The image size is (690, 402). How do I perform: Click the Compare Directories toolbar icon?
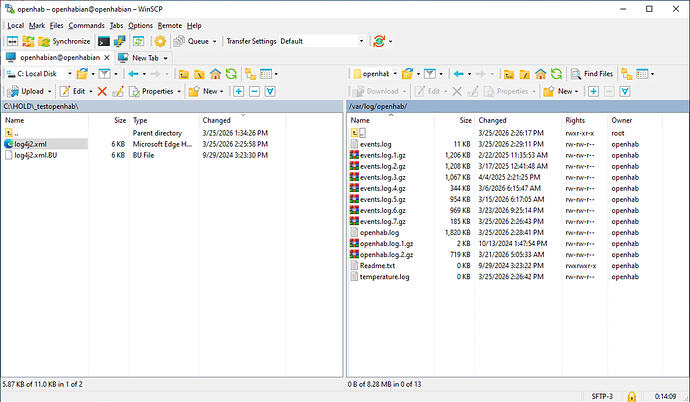(x=12, y=41)
